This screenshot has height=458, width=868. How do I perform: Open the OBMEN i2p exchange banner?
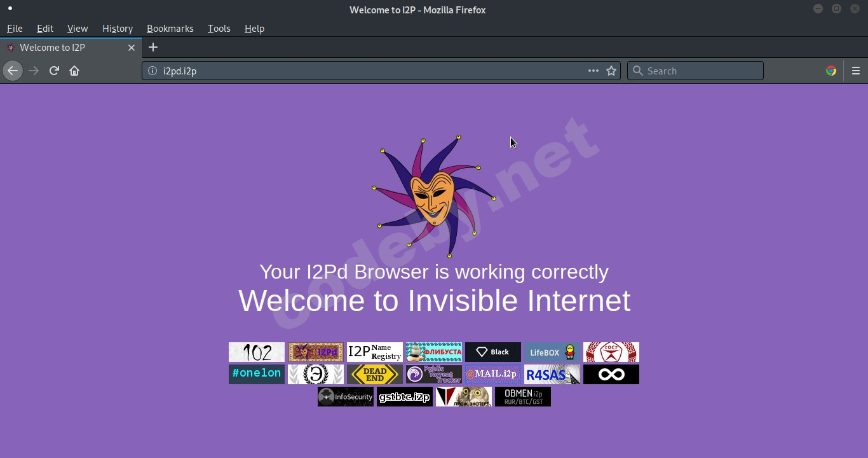[523, 396]
